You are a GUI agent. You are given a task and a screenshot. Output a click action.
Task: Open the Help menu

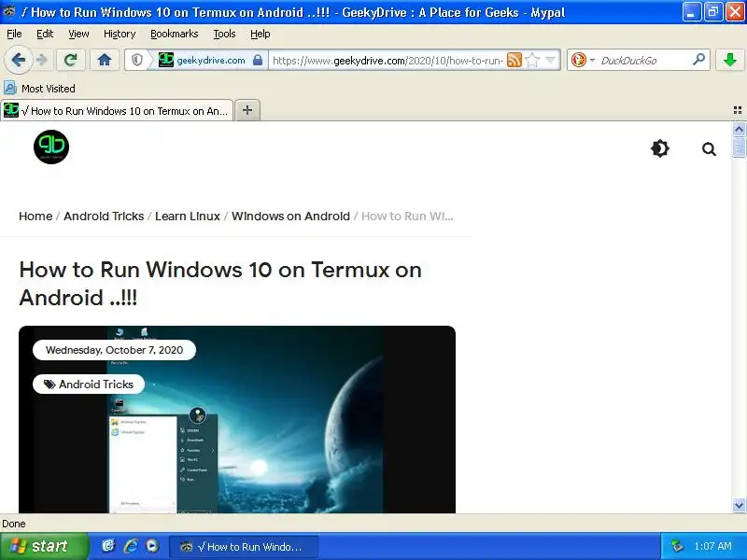(261, 34)
